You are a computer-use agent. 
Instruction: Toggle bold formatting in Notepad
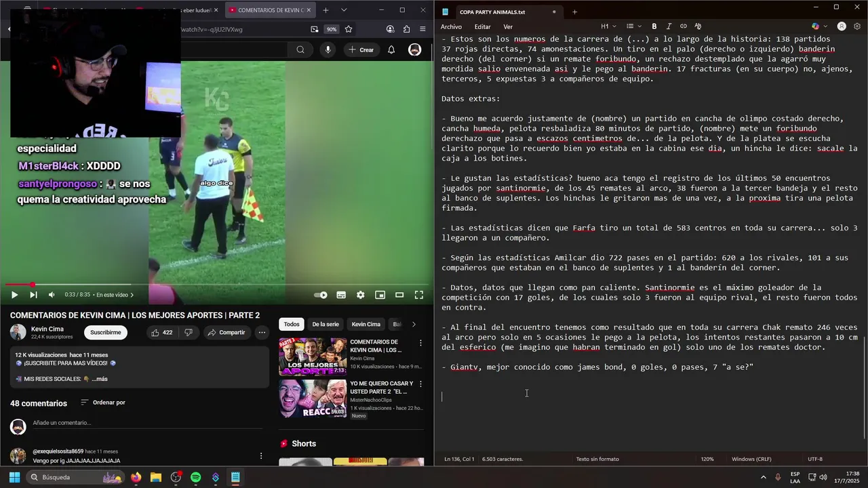point(654,26)
